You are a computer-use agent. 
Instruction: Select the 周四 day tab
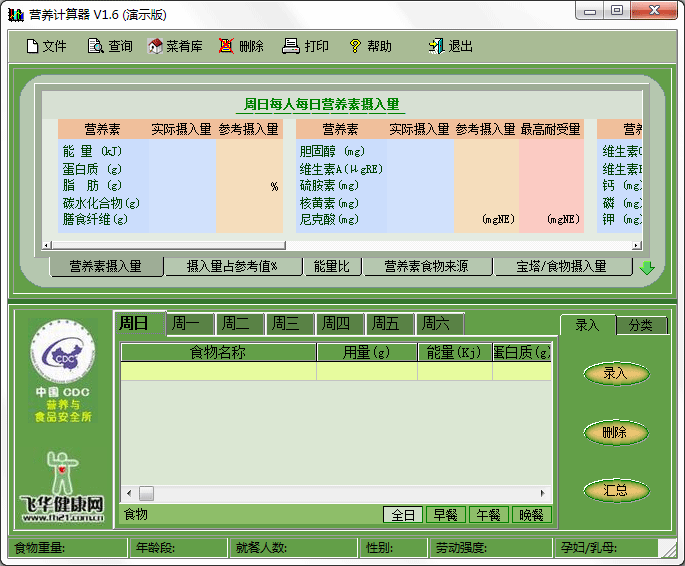click(340, 324)
